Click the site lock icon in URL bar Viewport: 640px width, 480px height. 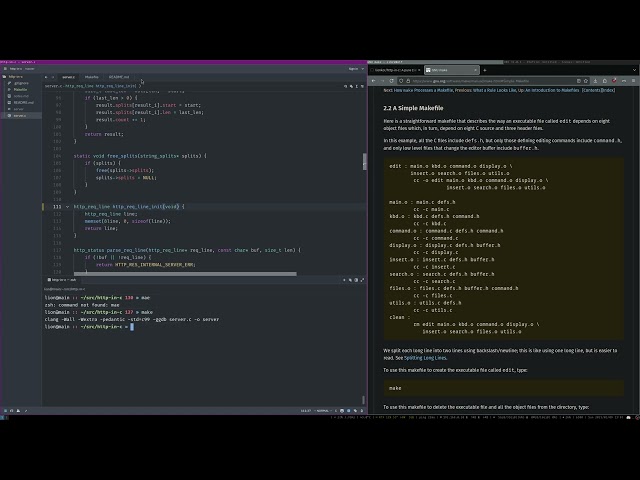(408, 81)
